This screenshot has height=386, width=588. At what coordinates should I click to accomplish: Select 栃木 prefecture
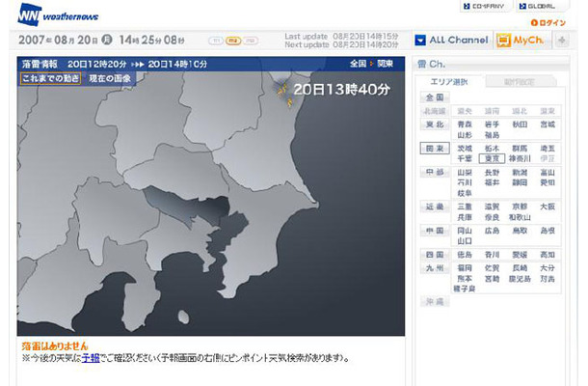coord(492,149)
